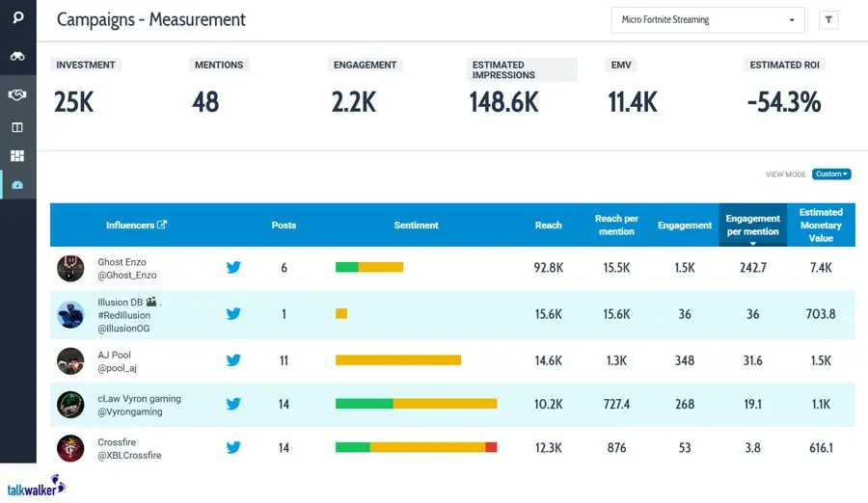Open the Influencers external link header
This screenshot has height=503, width=868.
coord(136,225)
